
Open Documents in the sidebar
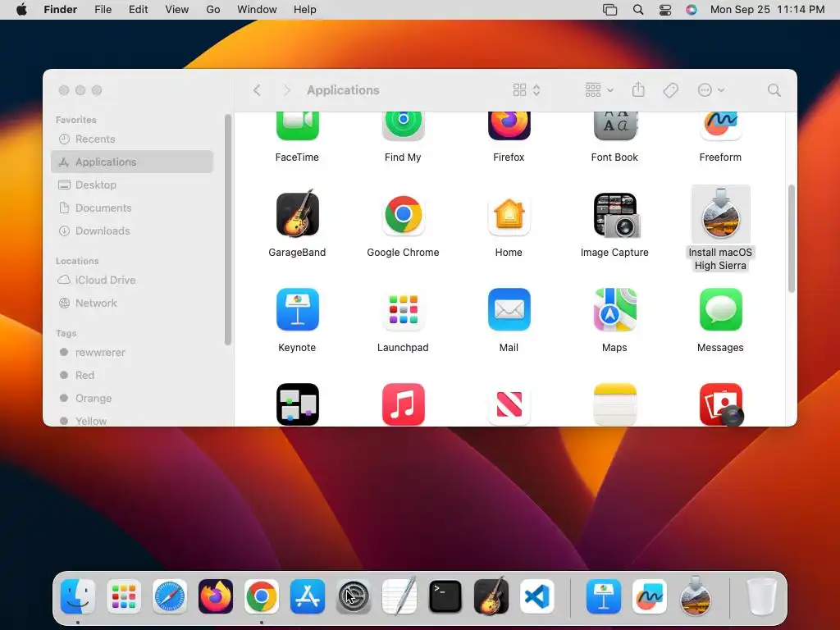click(132, 208)
